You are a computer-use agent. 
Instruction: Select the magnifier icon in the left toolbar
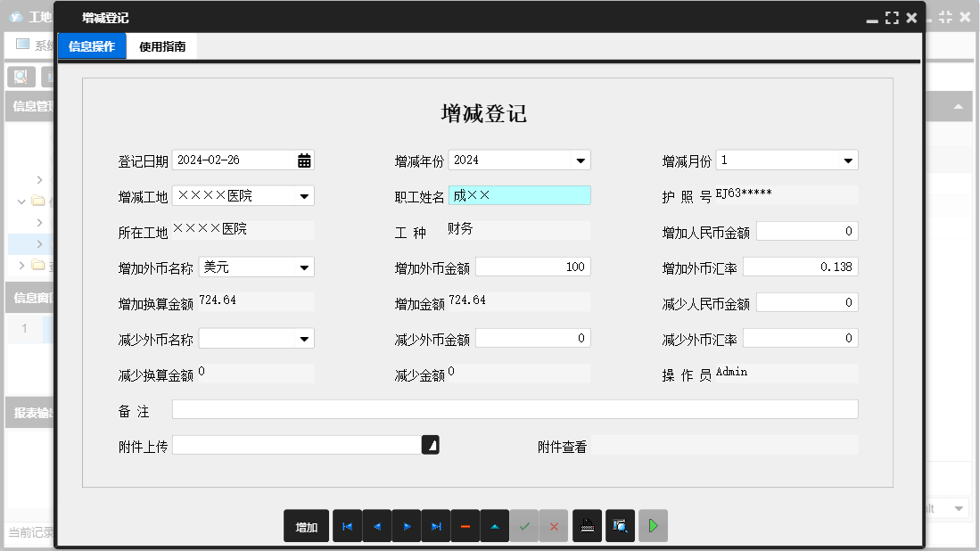(x=20, y=76)
